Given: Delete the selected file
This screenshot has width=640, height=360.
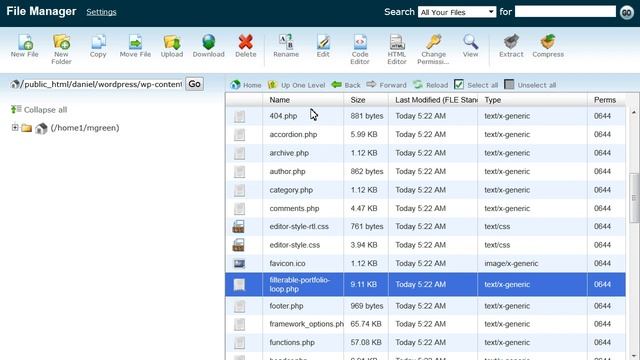Looking at the screenshot, I should tap(246, 46).
